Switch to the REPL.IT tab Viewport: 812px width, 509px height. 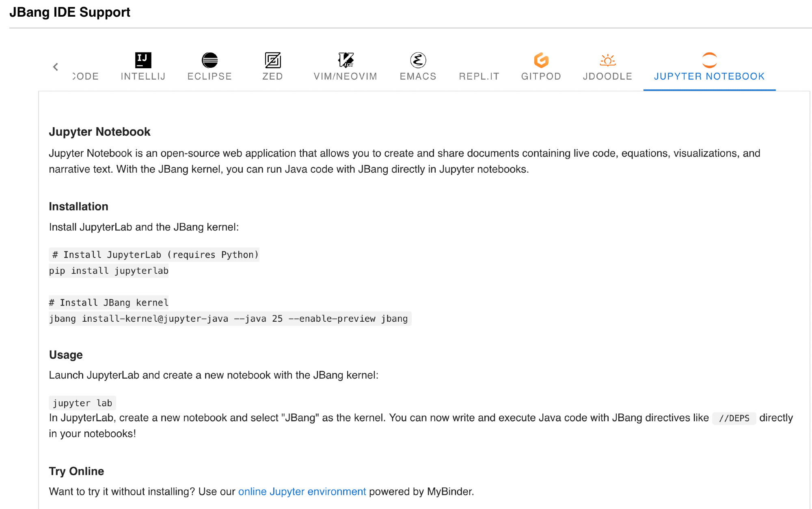(x=479, y=76)
